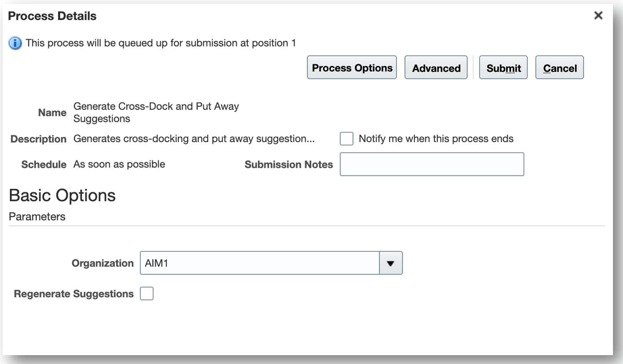This screenshot has height=364, width=623.
Task: Click the truncated Description text
Action: tap(194, 139)
